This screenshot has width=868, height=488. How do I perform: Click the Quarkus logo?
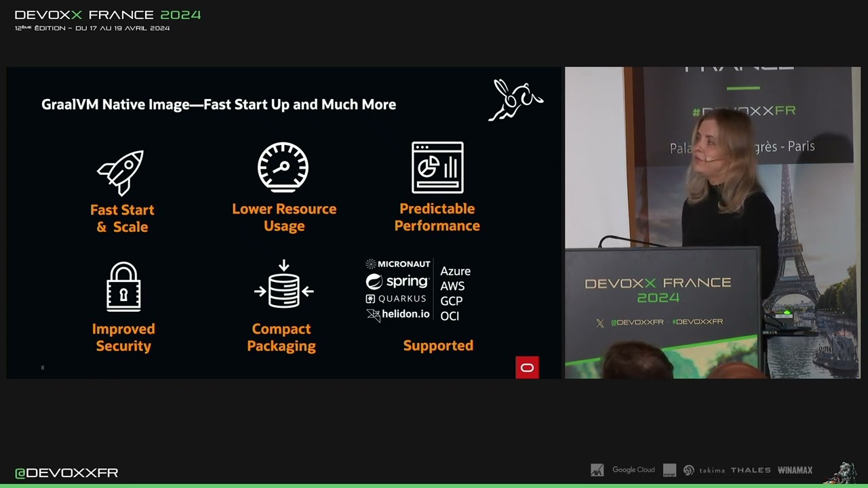coord(396,299)
